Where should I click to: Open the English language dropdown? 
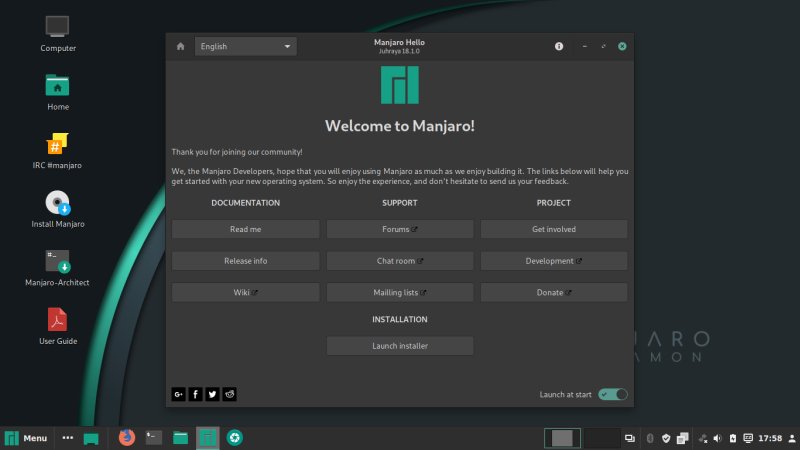245,46
